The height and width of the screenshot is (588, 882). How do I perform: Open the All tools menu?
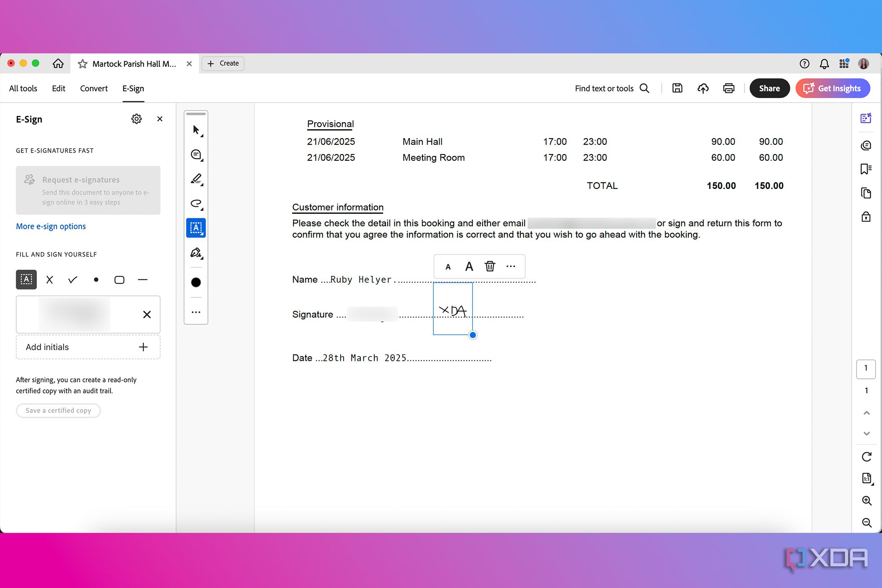[23, 89]
